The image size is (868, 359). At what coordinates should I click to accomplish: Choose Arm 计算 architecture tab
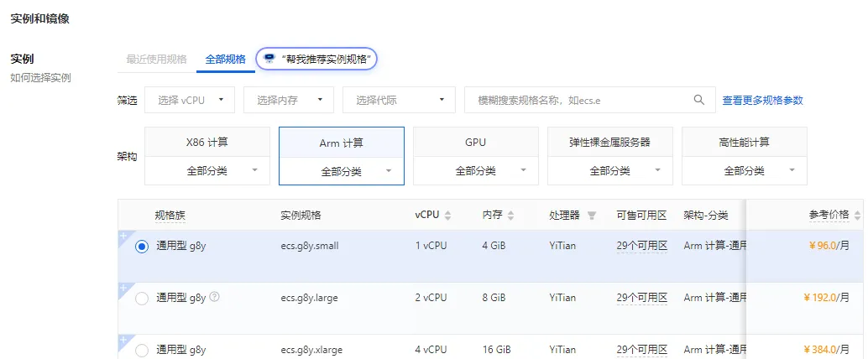tap(342, 143)
